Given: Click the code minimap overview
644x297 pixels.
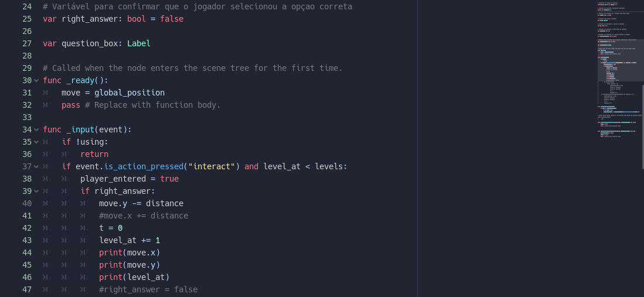Looking at the screenshot, I should (619, 70).
